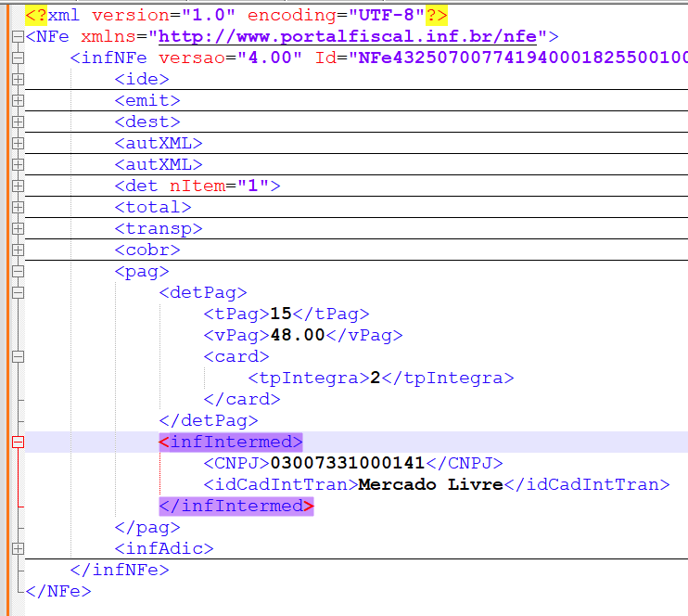Collapse the NFe root node fold marker

click(18, 36)
